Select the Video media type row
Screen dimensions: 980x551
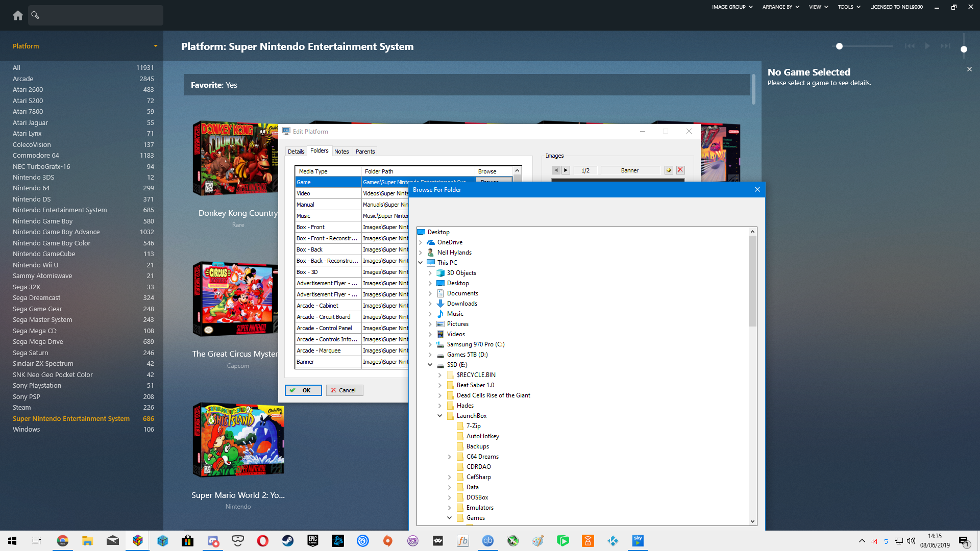tap(328, 193)
